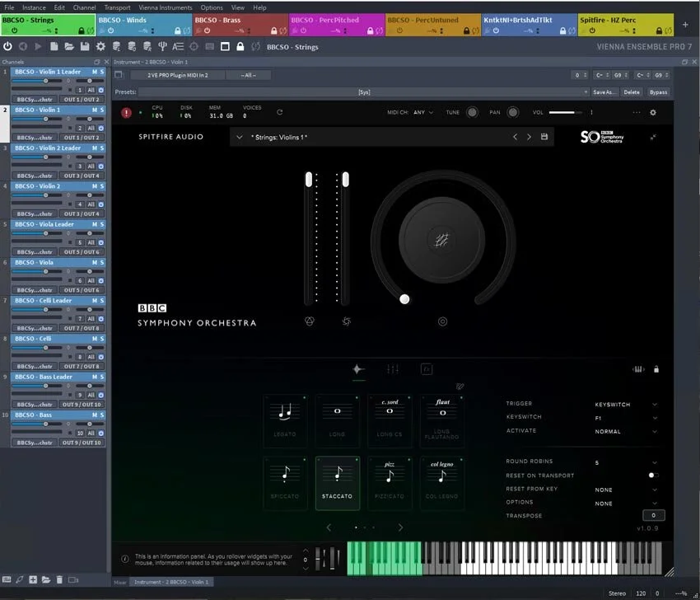Open the mixer faders tab icon in plugin

(x=392, y=369)
